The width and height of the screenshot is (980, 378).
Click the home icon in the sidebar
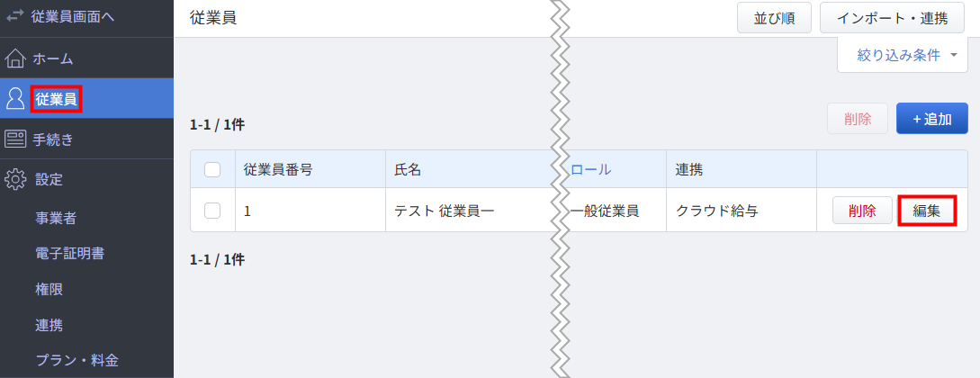[x=15, y=59]
